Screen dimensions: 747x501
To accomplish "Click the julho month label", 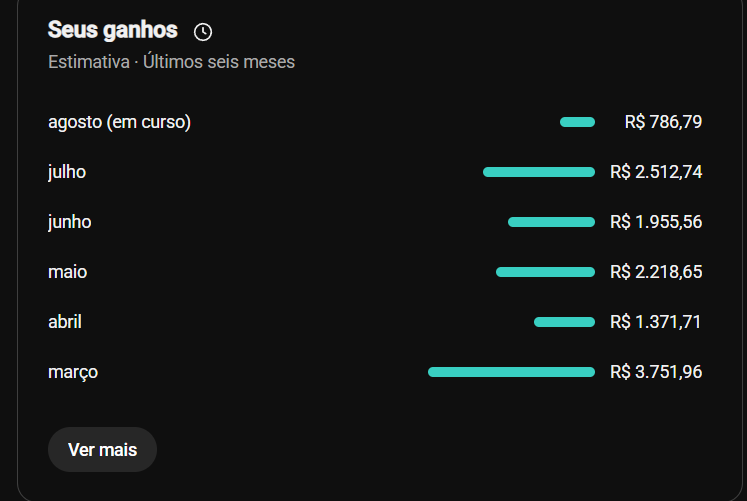I will coord(67,172).
